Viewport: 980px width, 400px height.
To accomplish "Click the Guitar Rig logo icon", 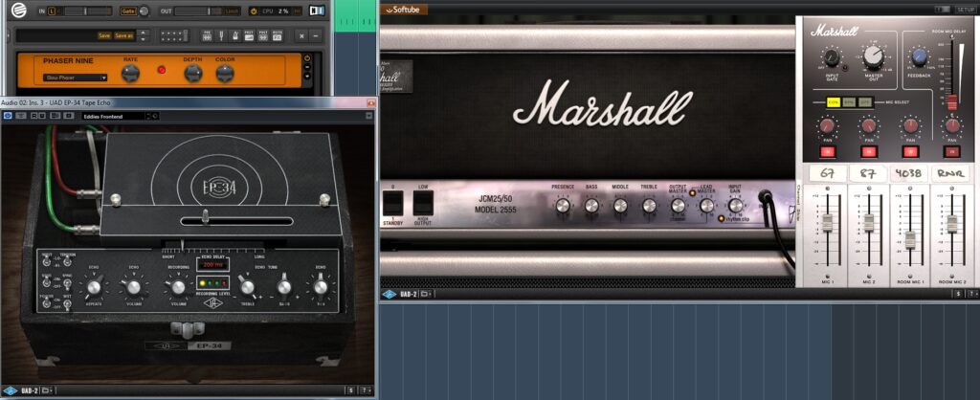I will [x=19, y=10].
